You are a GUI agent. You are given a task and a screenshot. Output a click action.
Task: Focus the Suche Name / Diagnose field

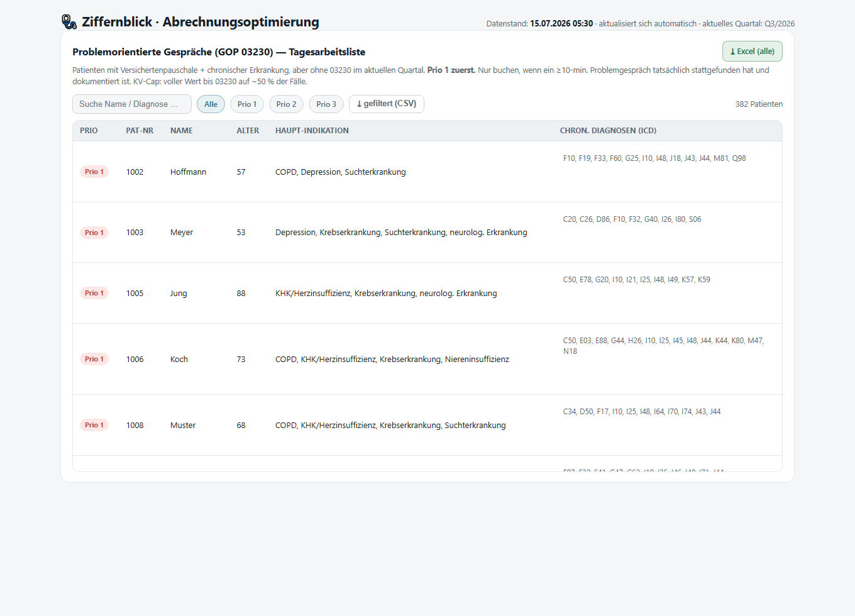132,104
